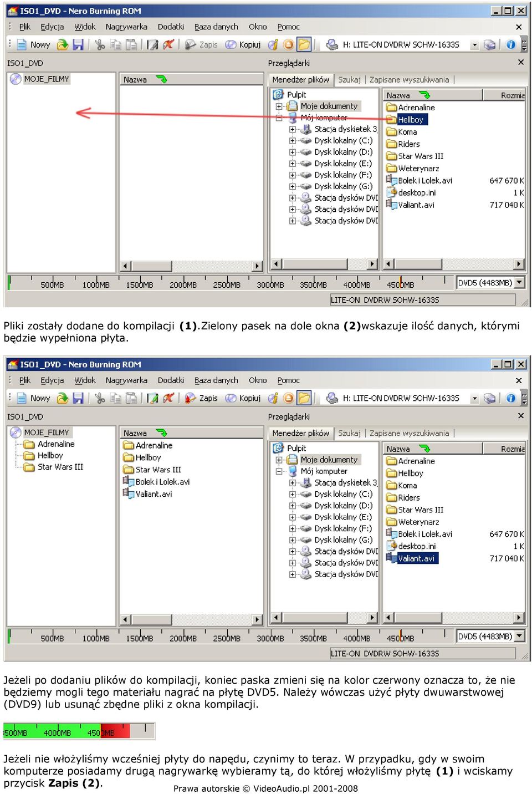This screenshot has height=794, width=532.
Task: Switch to the Szukaj tab in the upper window
Action: click(349, 80)
